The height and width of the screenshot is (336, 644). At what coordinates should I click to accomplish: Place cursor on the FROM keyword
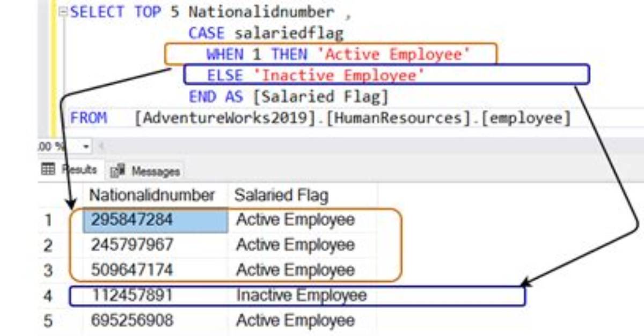(89, 118)
